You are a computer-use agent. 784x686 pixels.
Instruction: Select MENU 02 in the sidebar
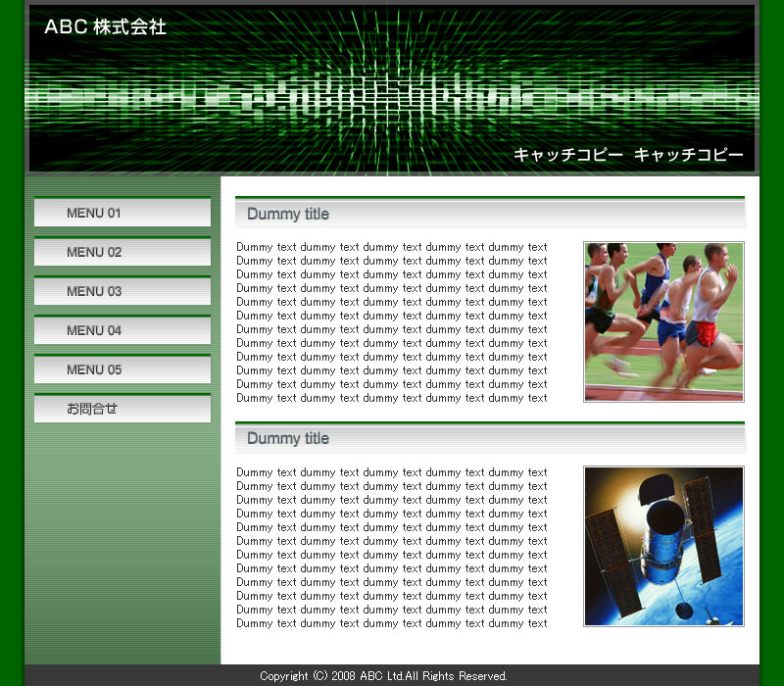122,252
